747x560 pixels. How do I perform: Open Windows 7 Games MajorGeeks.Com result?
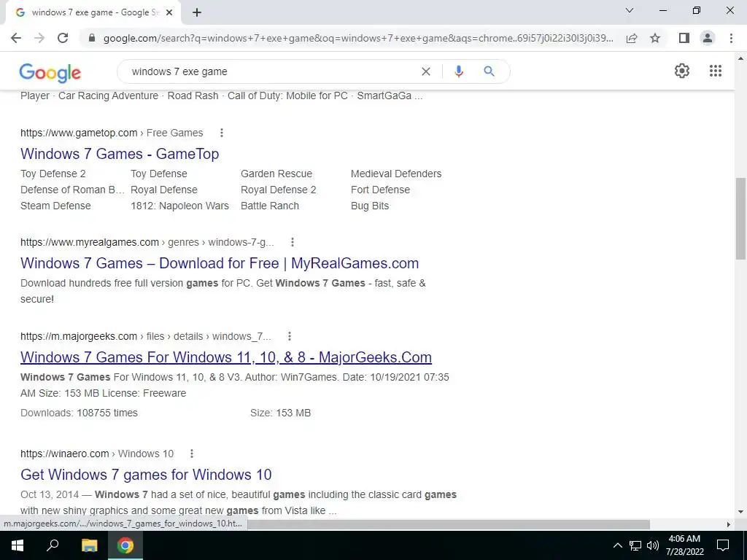click(226, 357)
